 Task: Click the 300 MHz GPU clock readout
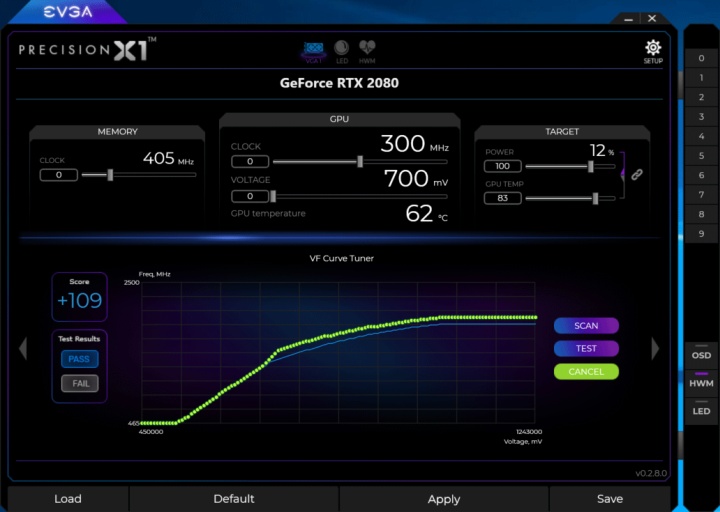click(415, 144)
